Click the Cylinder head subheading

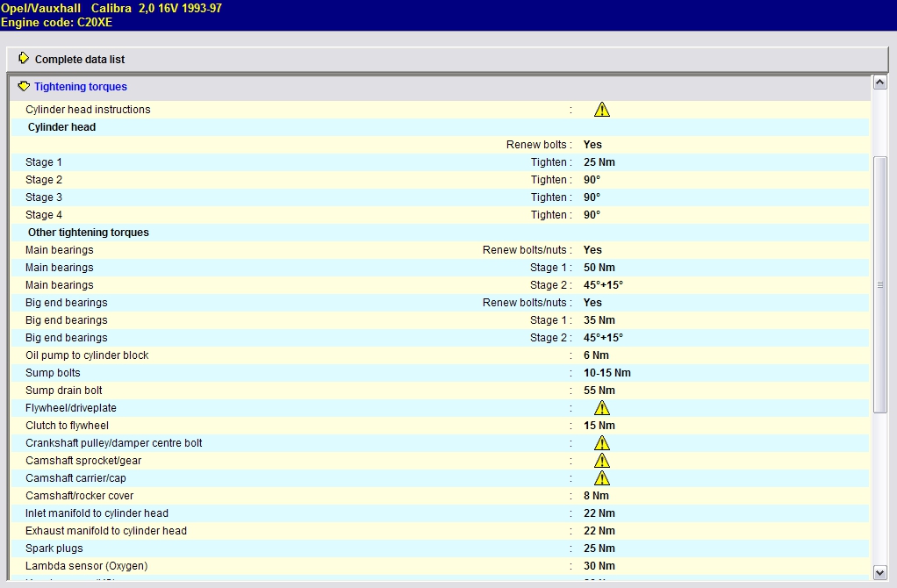pyautogui.click(x=61, y=127)
